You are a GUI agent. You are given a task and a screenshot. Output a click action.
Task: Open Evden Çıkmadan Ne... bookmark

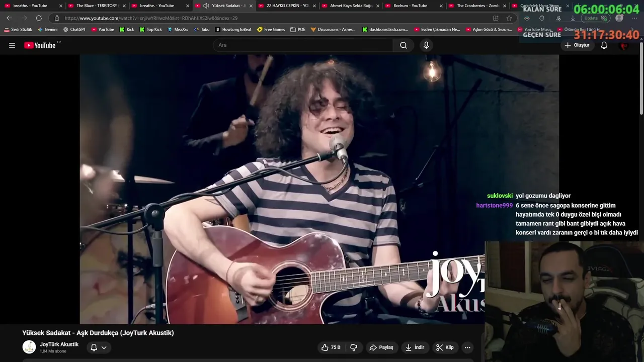pos(437,30)
